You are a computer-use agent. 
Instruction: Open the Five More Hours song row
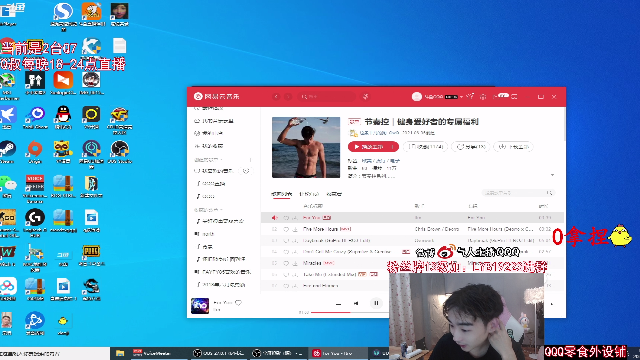(x=413, y=229)
